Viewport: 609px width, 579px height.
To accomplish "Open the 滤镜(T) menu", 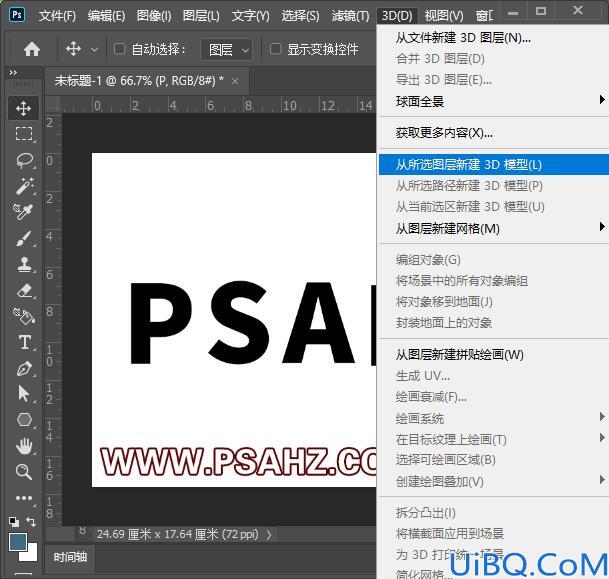I will [x=350, y=16].
